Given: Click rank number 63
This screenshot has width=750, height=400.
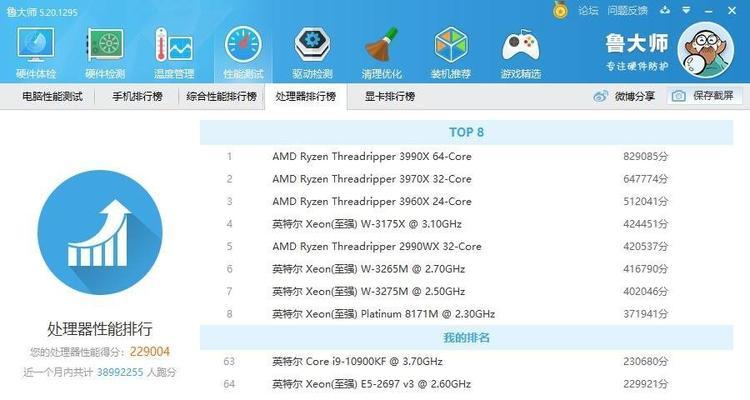Looking at the screenshot, I should 229,361.
